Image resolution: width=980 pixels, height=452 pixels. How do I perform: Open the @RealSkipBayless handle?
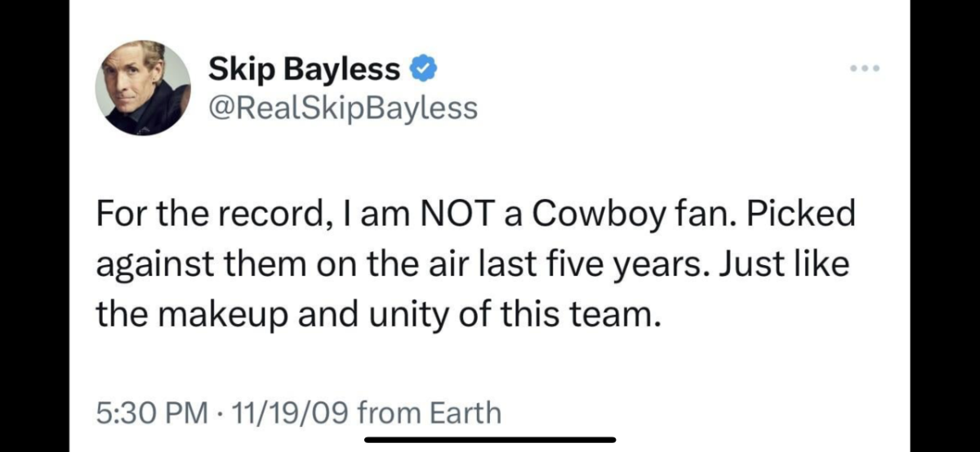point(343,108)
